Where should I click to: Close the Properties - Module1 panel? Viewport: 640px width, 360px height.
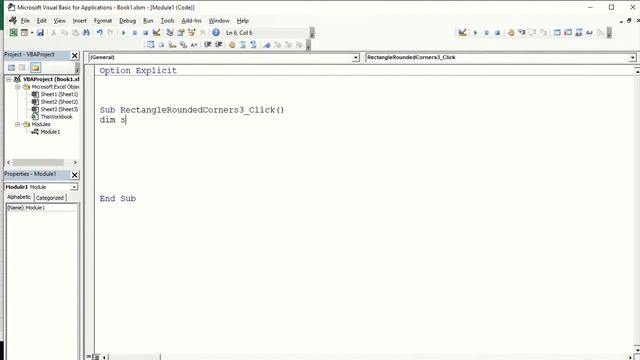75,175
